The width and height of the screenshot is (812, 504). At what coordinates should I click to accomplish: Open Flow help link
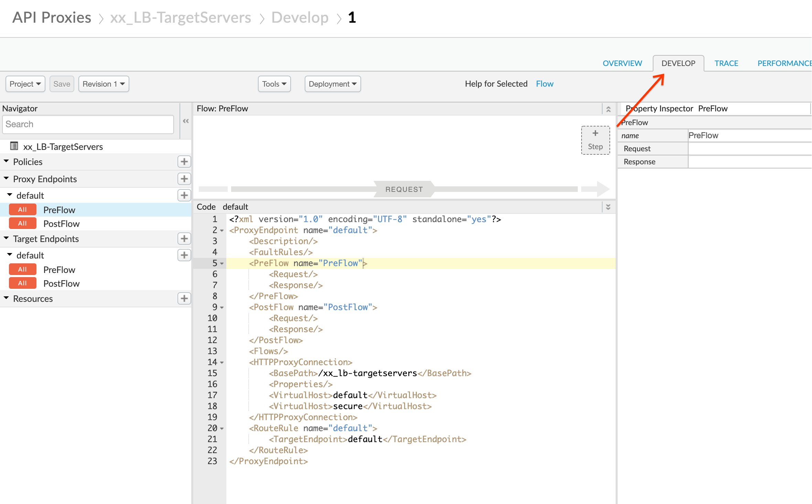tap(544, 84)
